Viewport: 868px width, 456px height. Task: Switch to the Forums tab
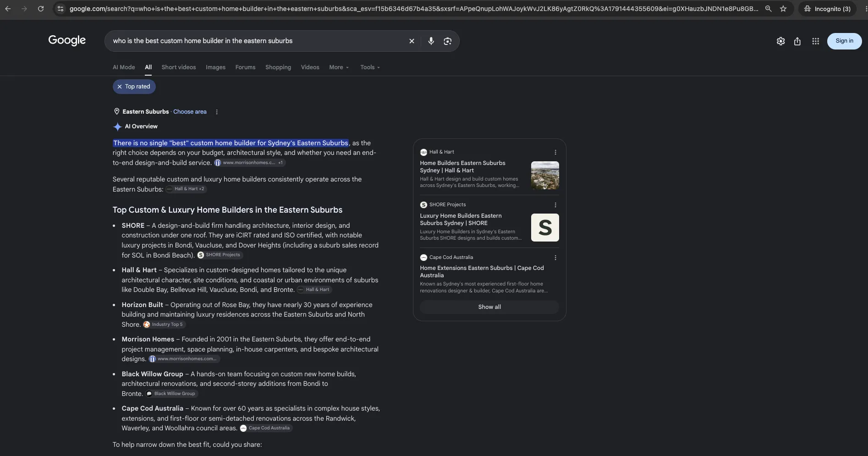tap(245, 67)
